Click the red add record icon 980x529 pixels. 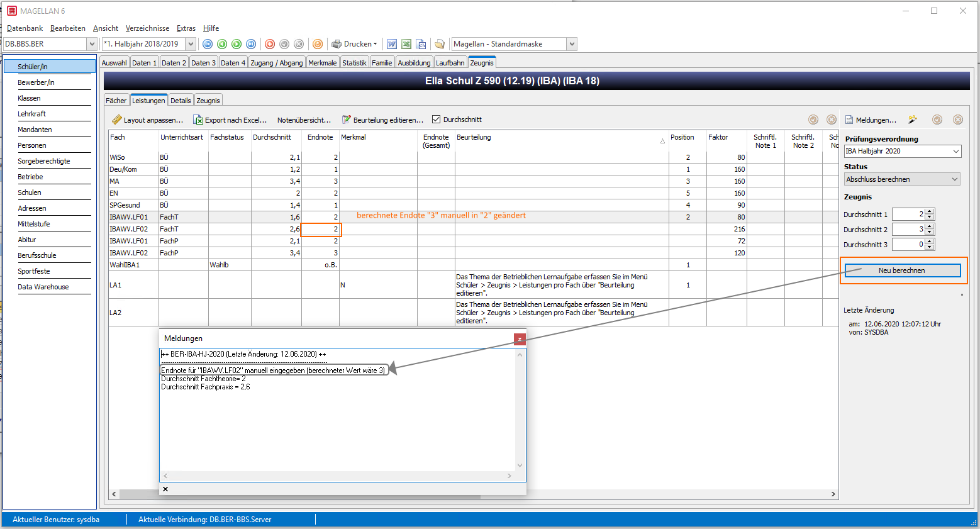tap(270, 44)
